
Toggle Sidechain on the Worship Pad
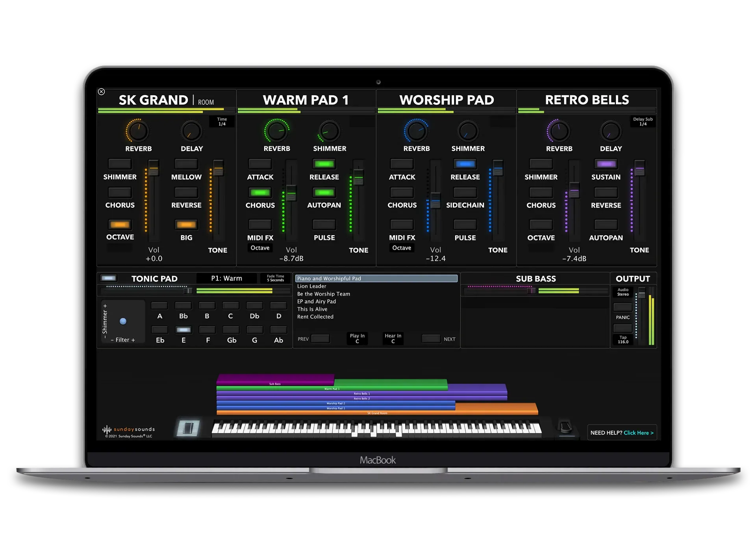coord(465,193)
